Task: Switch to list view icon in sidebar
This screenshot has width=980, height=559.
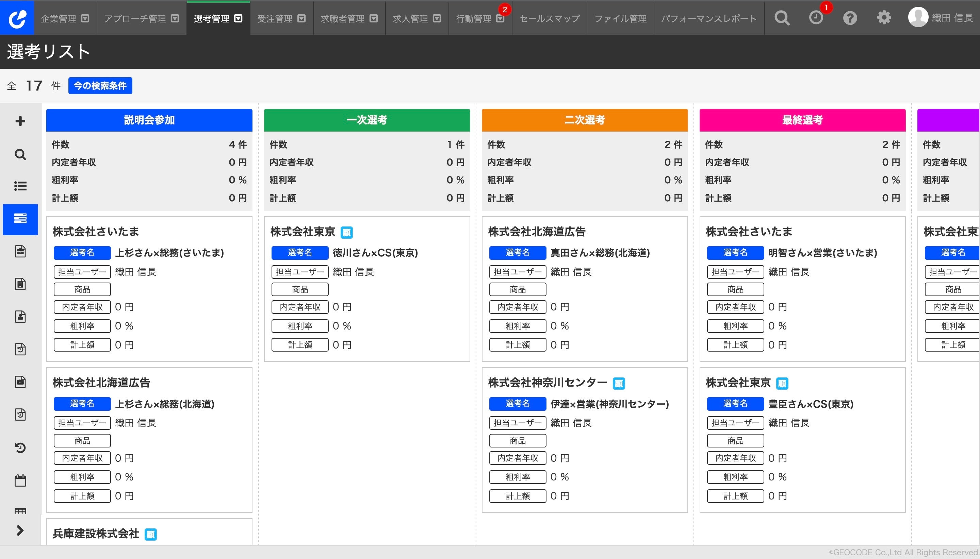Action: tap(20, 186)
